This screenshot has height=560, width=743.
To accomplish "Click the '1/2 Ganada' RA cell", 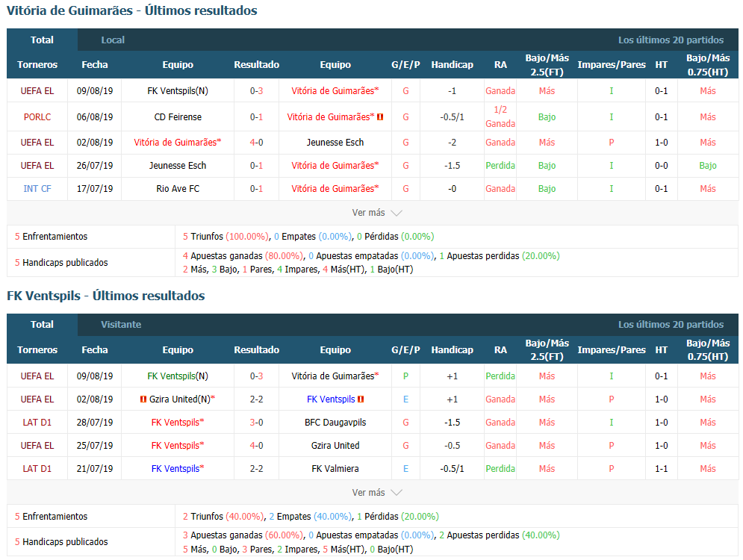I will [500, 116].
